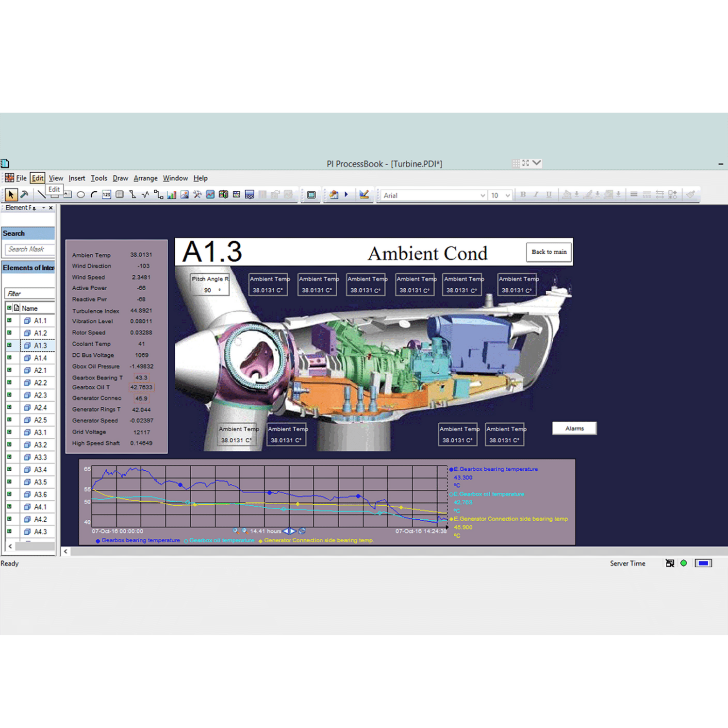Open the Insert menu
The width and height of the screenshot is (728, 728).
[x=77, y=178]
